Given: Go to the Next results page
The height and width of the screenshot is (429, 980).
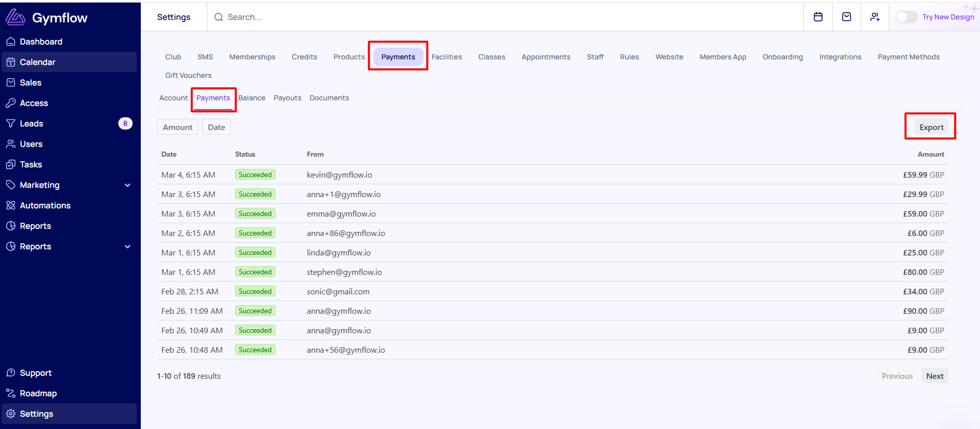Looking at the screenshot, I should (x=934, y=376).
